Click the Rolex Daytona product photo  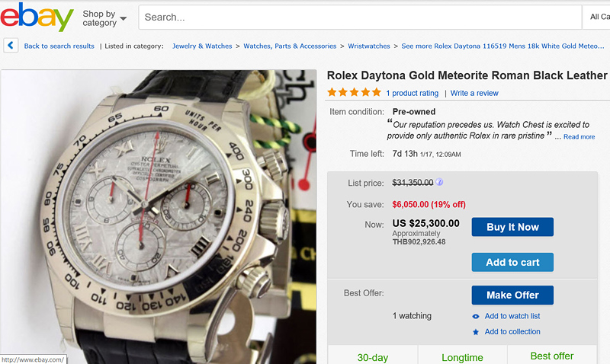tap(159, 213)
